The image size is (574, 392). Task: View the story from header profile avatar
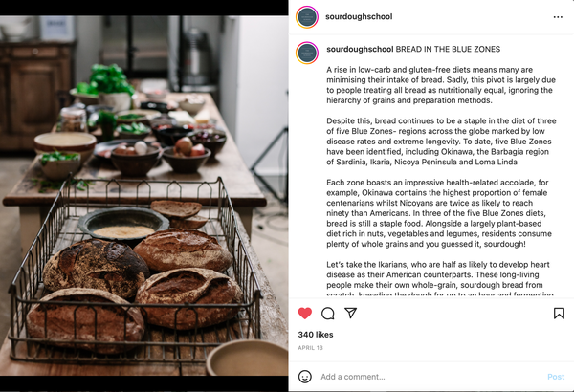tap(307, 17)
